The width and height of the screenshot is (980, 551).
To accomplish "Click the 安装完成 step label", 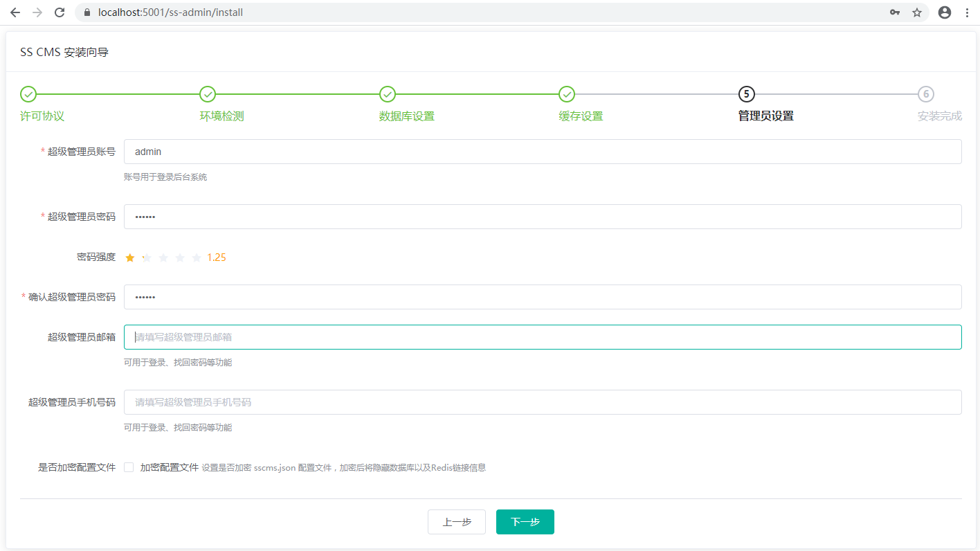I will [940, 116].
